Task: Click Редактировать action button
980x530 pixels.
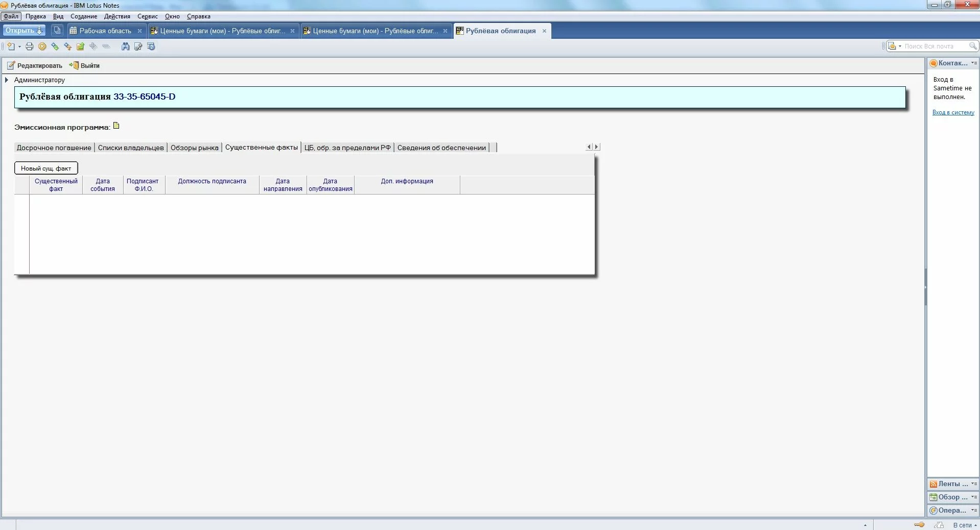Action: click(x=35, y=65)
